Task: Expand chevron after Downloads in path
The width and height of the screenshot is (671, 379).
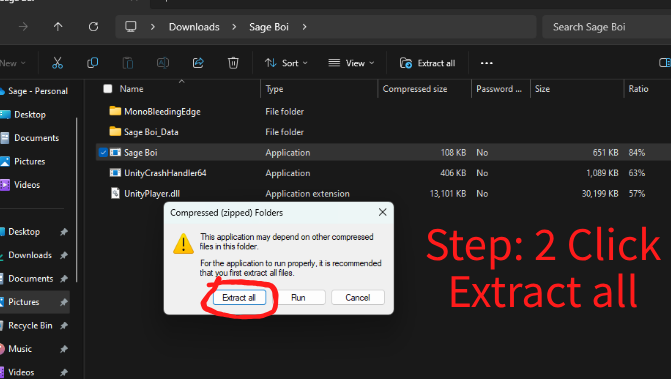Action: (x=234, y=27)
